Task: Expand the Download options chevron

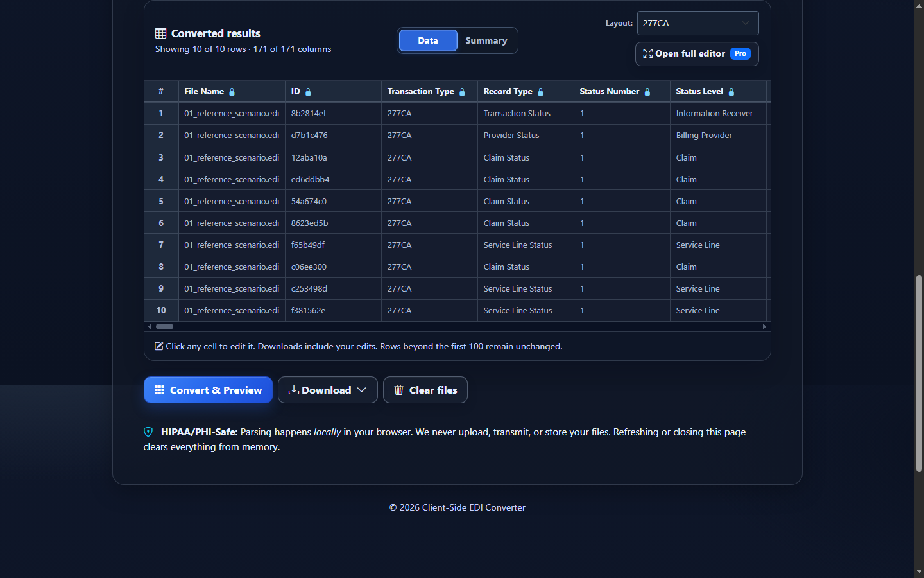Action: pyautogui.click(x=362, y=390)
